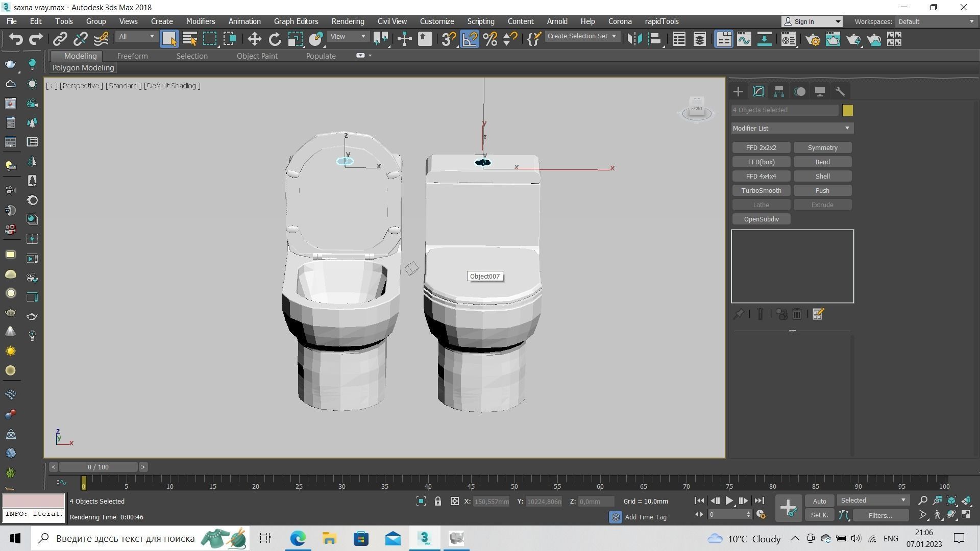Click the Set Key button
This screenshot has height=551, width=980.
(819, 515)
